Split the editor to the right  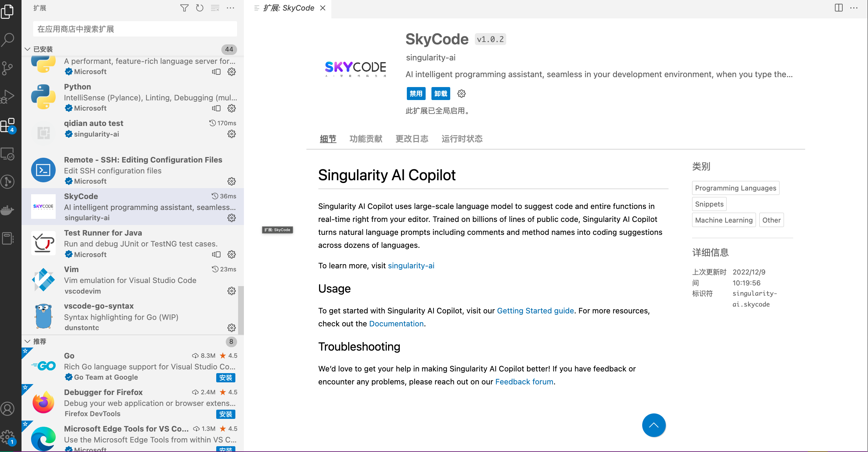pyautogui.click(x=839, y=8)
